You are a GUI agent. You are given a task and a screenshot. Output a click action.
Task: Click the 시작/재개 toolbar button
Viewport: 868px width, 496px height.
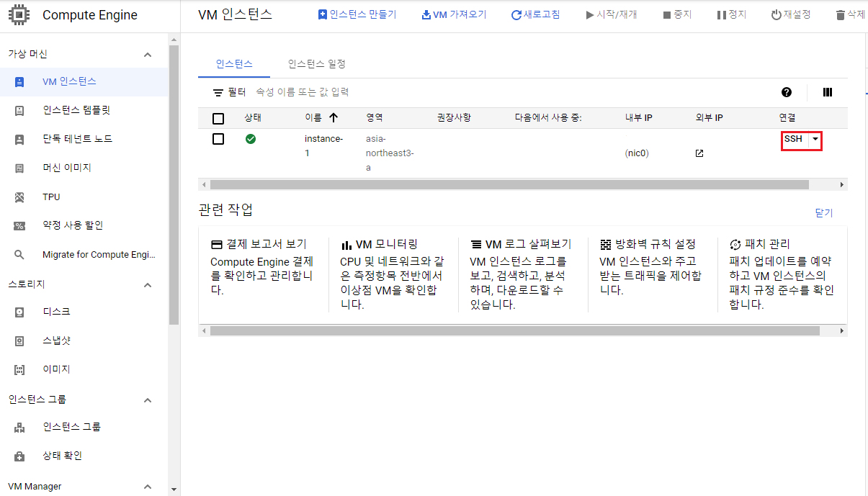611,14
